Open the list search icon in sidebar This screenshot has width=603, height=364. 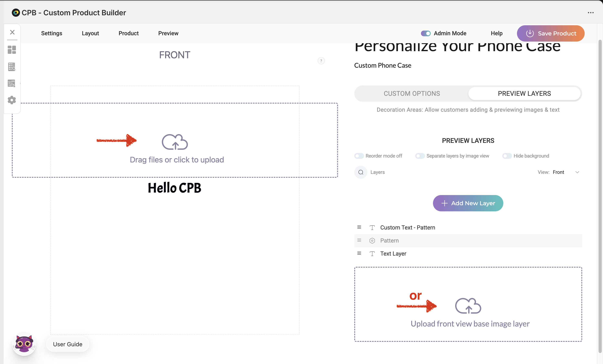12,66
